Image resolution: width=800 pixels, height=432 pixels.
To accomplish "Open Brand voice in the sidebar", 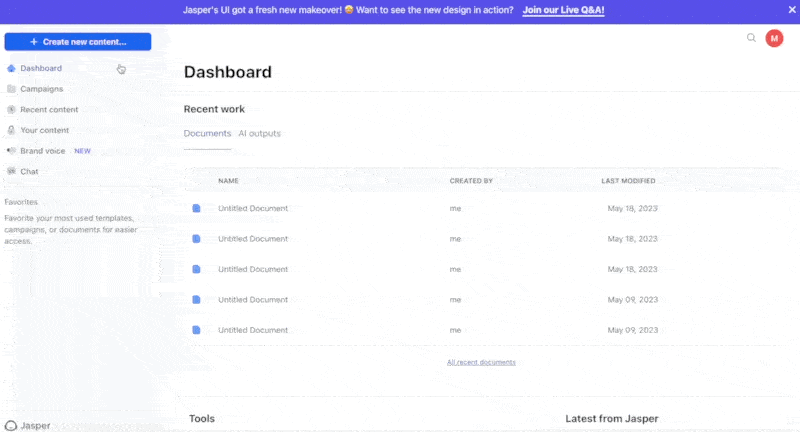I will [x=43, y=151].
